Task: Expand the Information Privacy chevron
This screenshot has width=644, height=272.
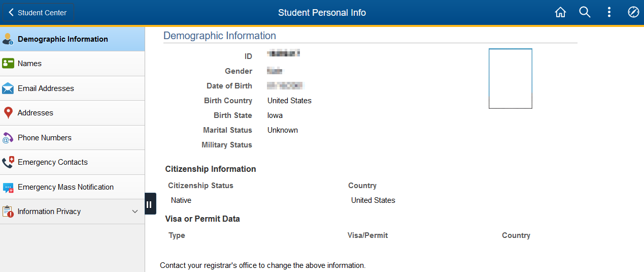Action: [135, 211]
